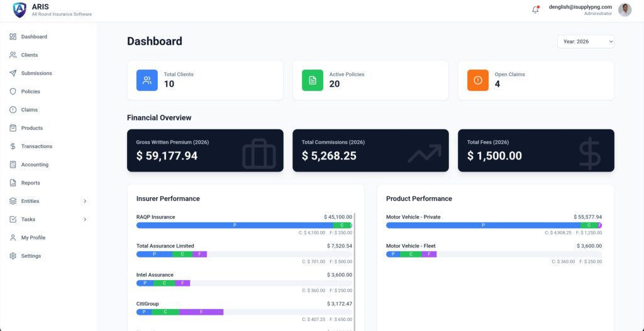Open the Year: 2026 dropdown
The height and width of the screenshot is (331, 644).
pyautogui.click(x=585, y=41)
